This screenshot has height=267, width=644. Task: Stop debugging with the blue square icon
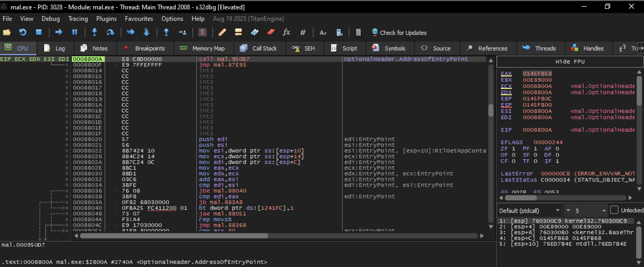pyautogui.click(x=39, y=32)
